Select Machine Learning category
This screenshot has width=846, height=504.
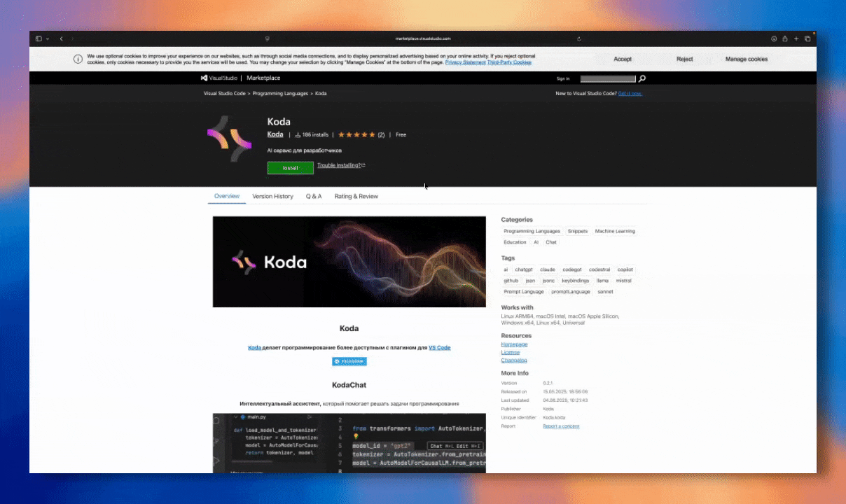click(x=615, y=231)
